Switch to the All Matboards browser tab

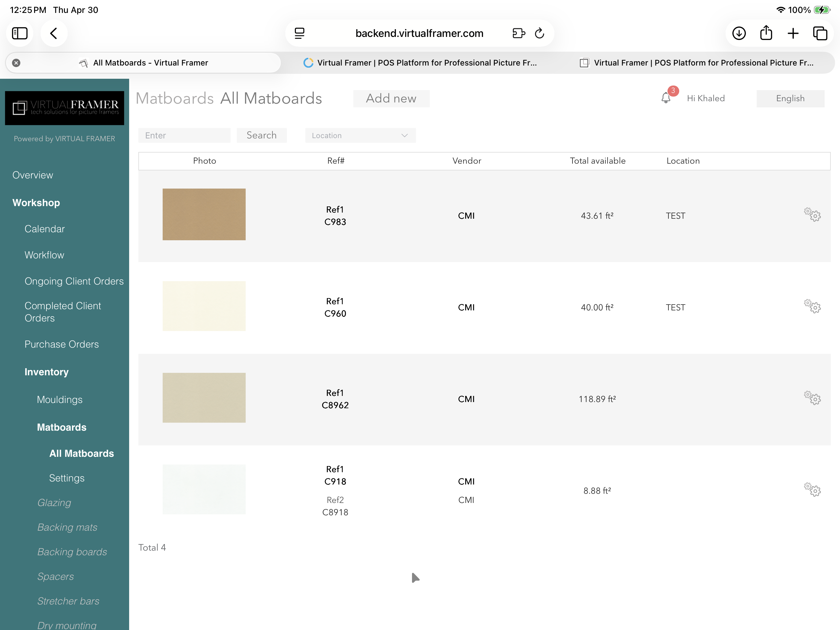tap(144, 63)
